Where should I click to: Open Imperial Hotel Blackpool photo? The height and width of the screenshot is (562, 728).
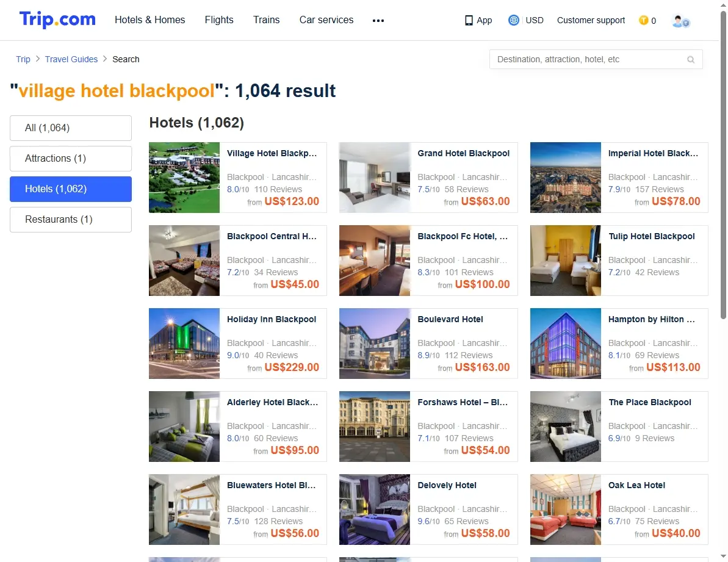(x=566, y=178)
